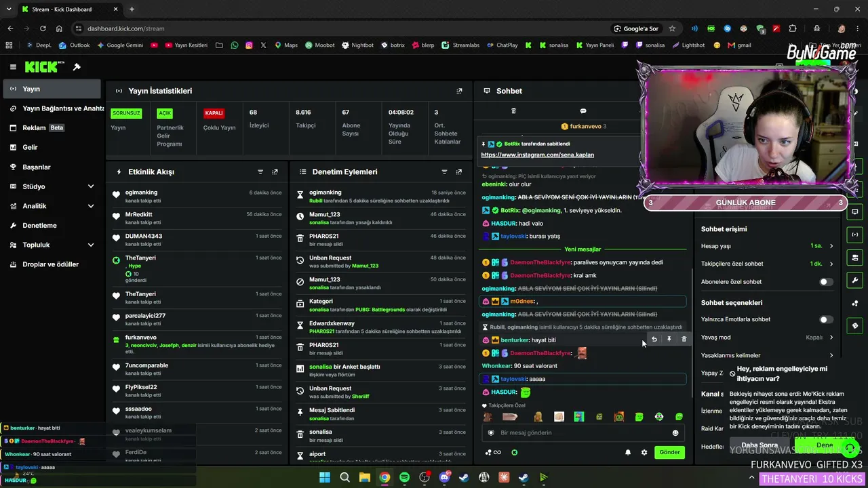Click the broadcast icon in right sidebar
The width and height of the screenshot is (868, 488).
[x=854, y=235]
